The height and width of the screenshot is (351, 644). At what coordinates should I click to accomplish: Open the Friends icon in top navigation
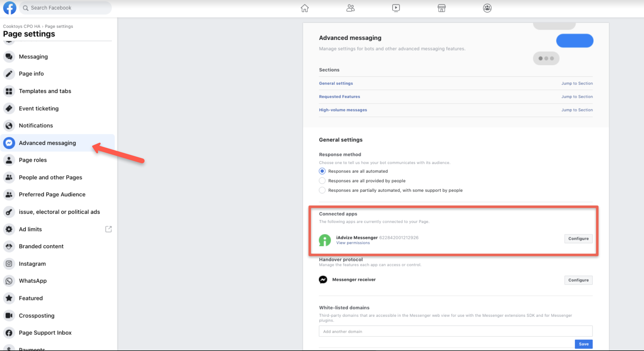351,8
